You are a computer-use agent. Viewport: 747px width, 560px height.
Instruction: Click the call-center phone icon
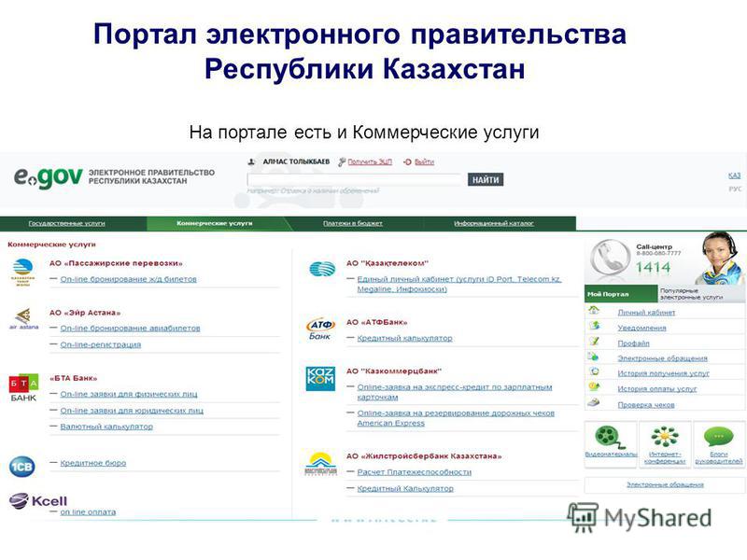(x=610, y=258)
